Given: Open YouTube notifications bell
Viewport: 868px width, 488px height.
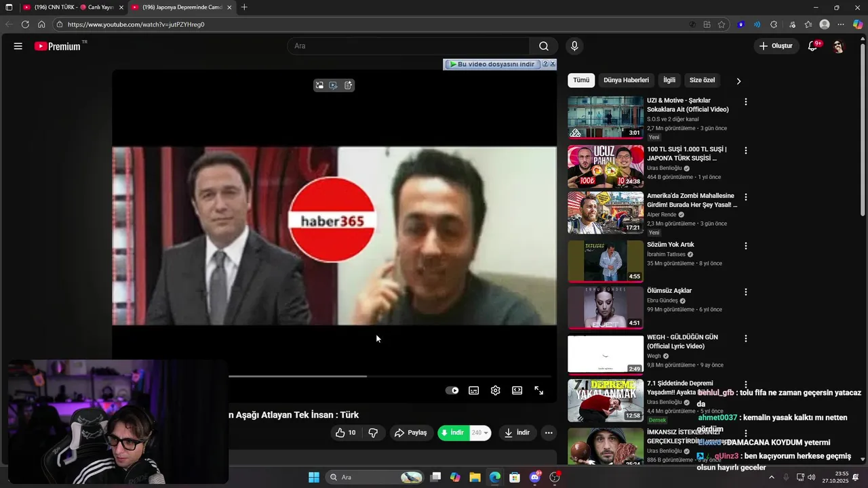Looking at the screenshot, I should point(812,46).
